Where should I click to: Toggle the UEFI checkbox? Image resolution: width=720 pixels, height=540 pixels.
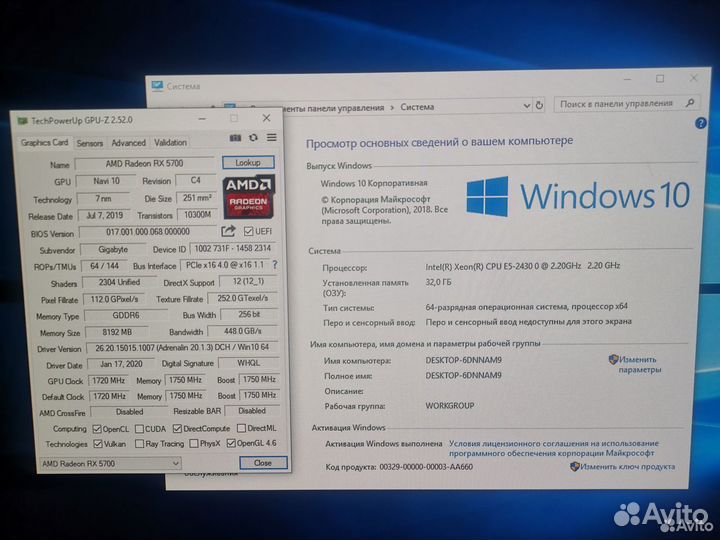point(248,231)
